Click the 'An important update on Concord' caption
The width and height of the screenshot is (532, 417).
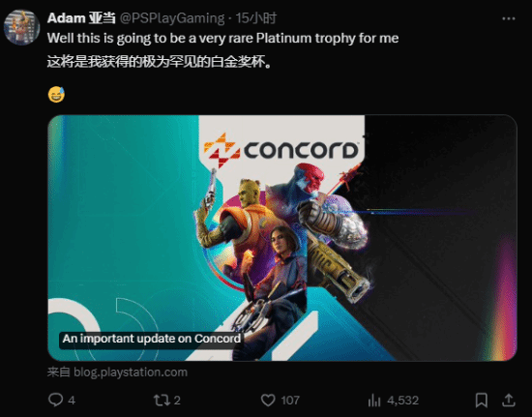point(152,339)
